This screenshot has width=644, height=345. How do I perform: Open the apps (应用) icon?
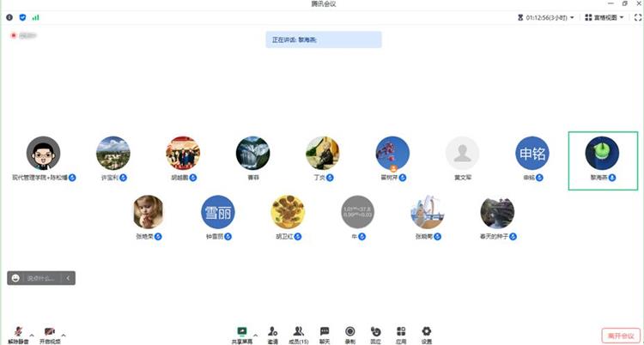coord(401,336)
